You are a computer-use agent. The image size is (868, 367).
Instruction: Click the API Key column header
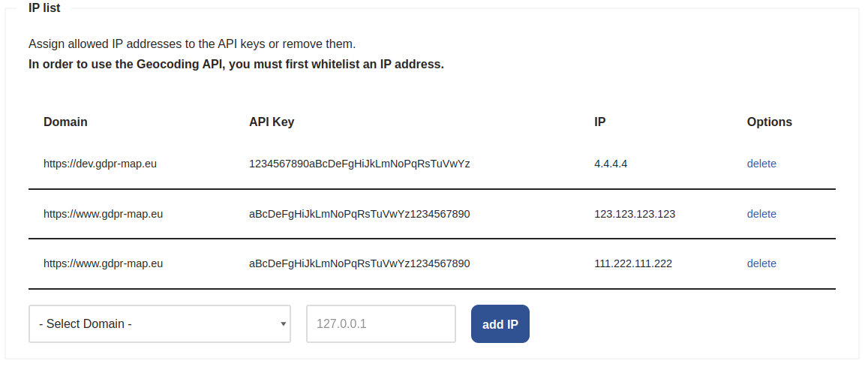click(272, 122)
